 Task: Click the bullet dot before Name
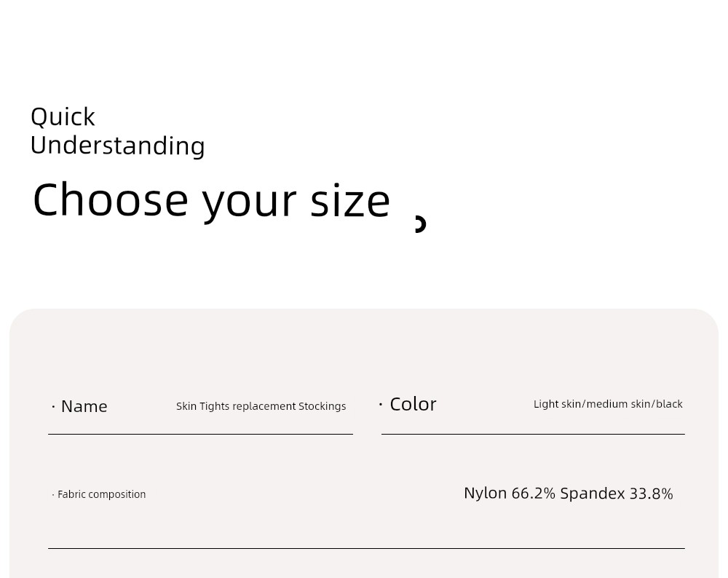pyautogui.click(x=53, y=407)
